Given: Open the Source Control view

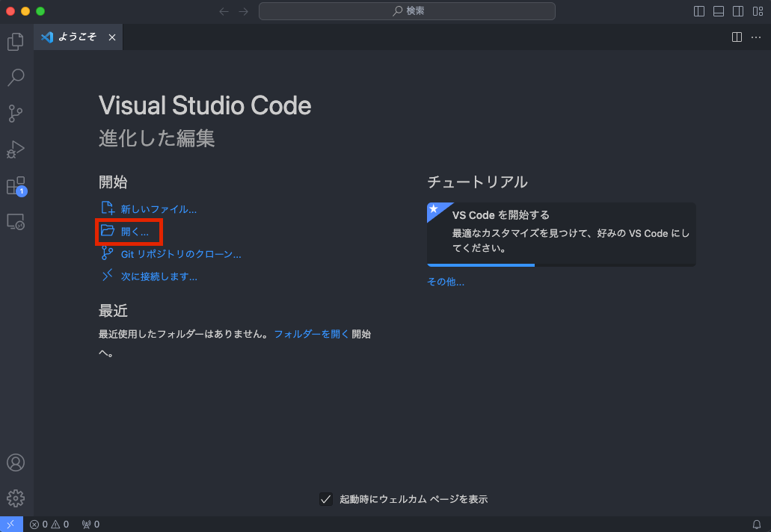Looking at the screenshot, I should [16, 114].
